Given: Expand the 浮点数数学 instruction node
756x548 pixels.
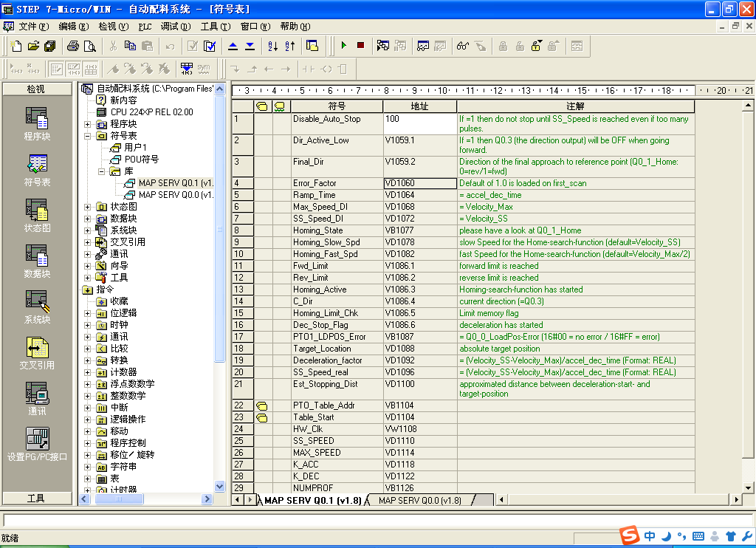Looking at the screenshot, I should pos(87,384).
